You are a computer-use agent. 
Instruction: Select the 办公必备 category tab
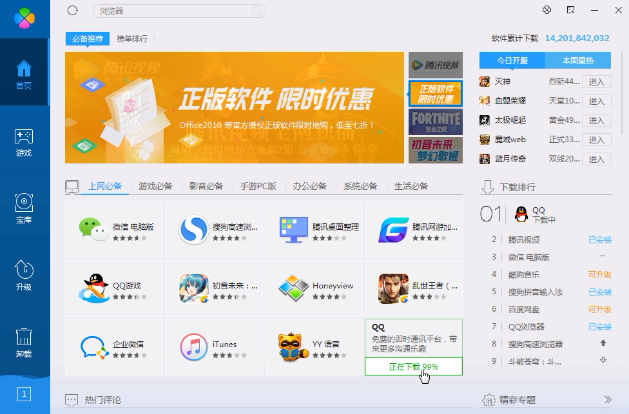tap(309, 186)
